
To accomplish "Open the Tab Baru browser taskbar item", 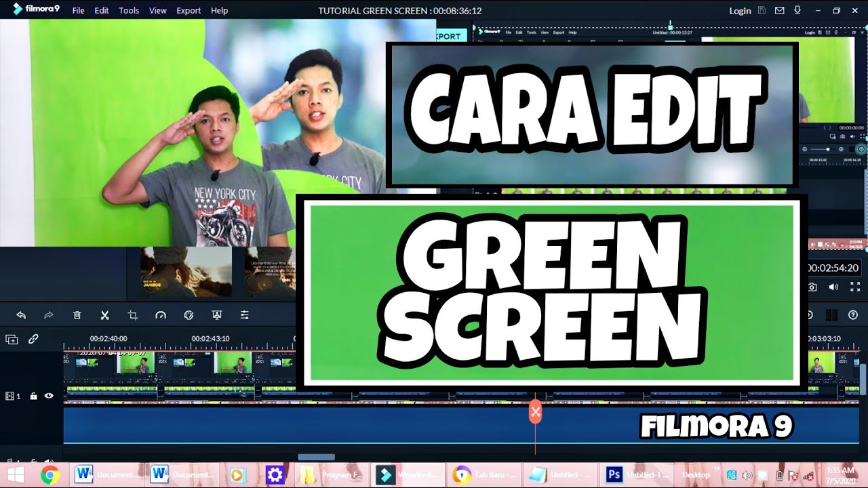I will [483, 475].
